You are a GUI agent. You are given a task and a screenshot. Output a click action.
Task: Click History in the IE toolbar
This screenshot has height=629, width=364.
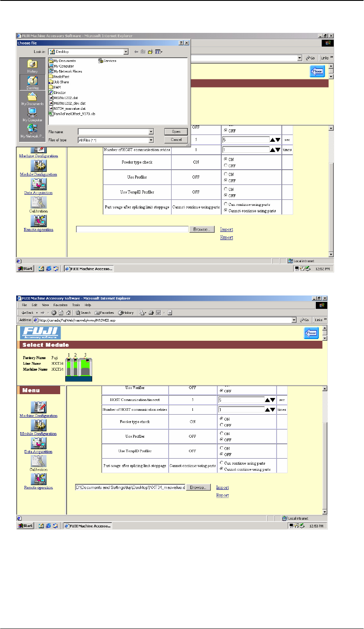[x=126, y=313]
